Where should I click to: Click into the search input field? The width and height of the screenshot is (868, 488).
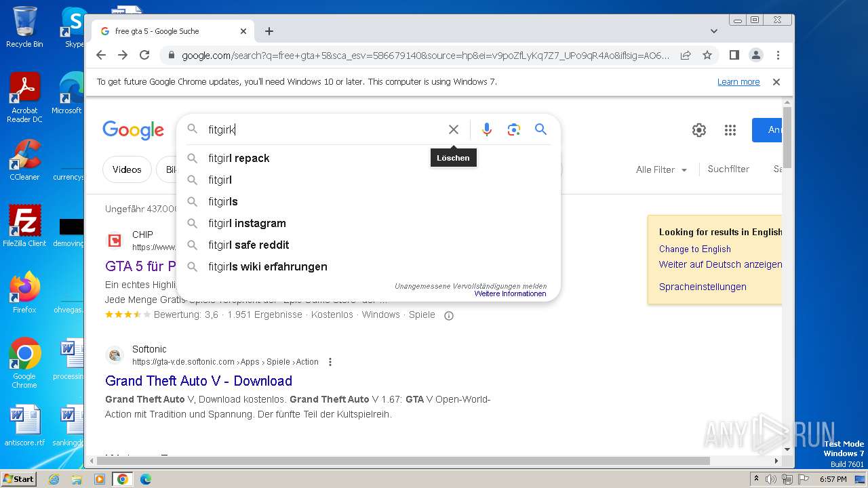coord(324,129)
